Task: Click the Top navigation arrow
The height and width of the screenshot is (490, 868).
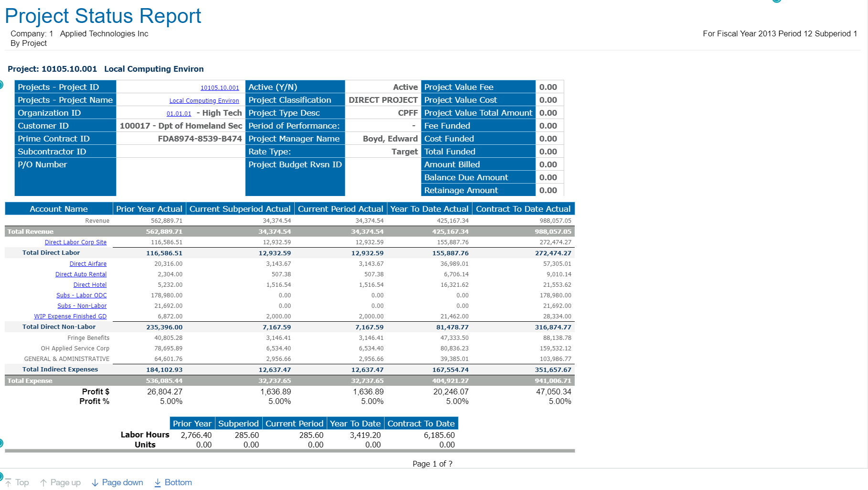Action: pos(17,482)
